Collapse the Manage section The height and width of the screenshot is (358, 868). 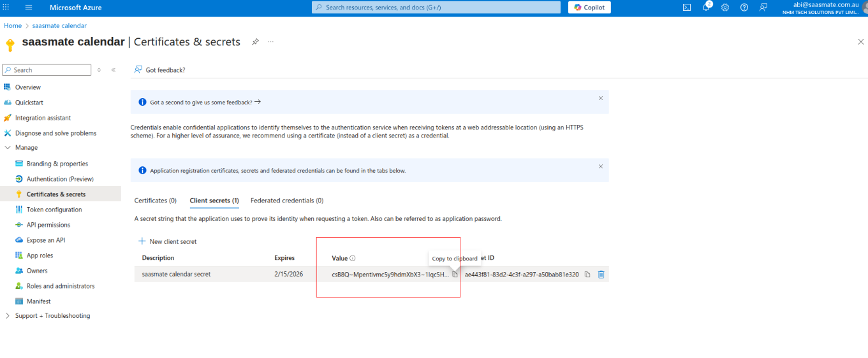pyautogui.click(x=8, y=148)
